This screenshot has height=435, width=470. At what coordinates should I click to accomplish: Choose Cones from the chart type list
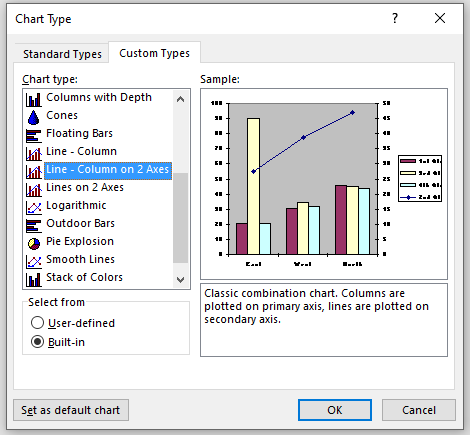62,115
